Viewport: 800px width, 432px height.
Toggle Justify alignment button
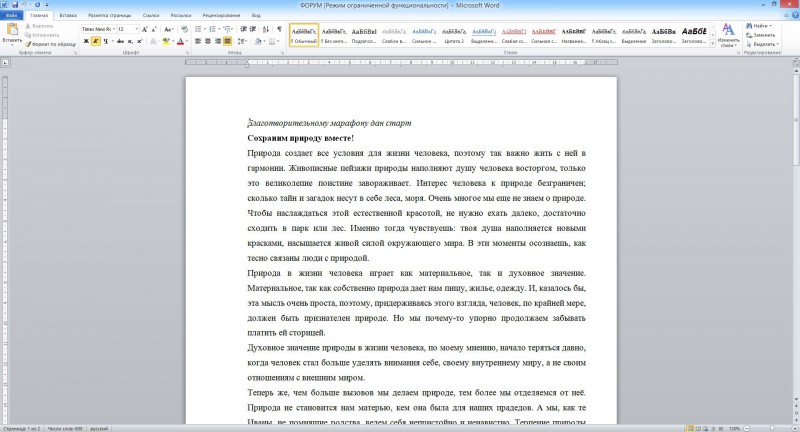coord(228,41)
